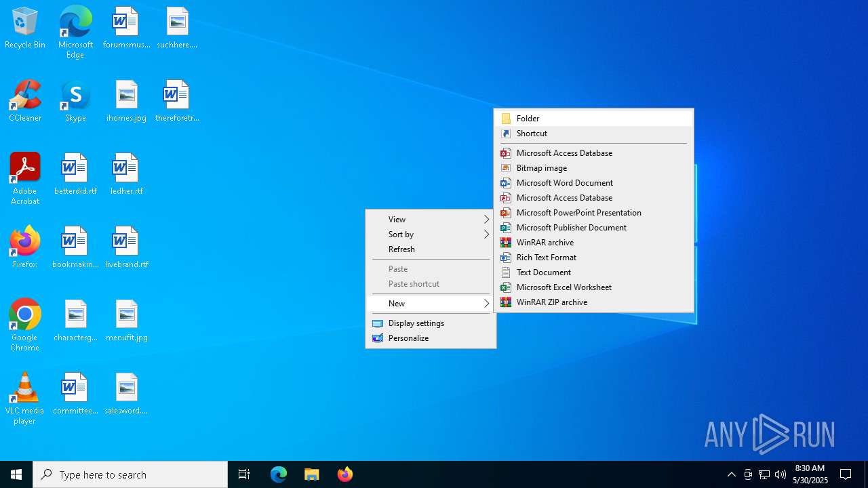Screen dimensions: 868x488
Task: Expand the View submenu in context menu
Action: tap(431, 220)
